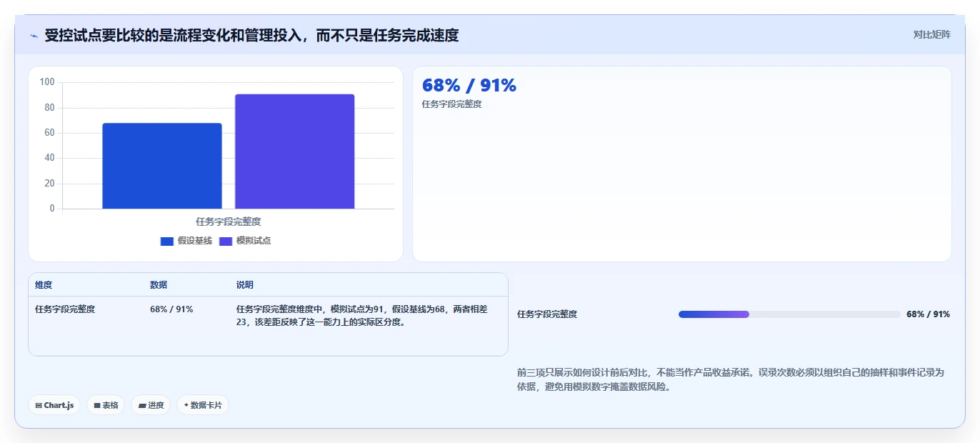The width and height of the screenshot is (980, 443).
Task: Click the 任务字段完整度 table cell
Action: (65, 309)
